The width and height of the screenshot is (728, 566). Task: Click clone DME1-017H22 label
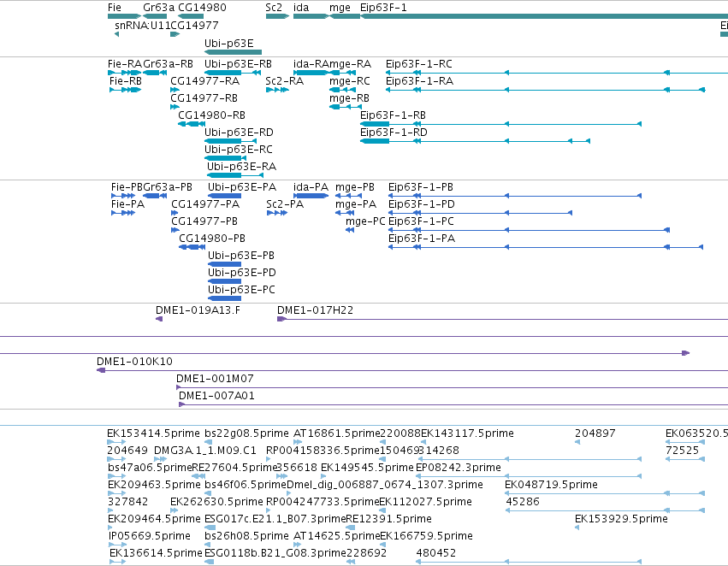coord(316,310)
